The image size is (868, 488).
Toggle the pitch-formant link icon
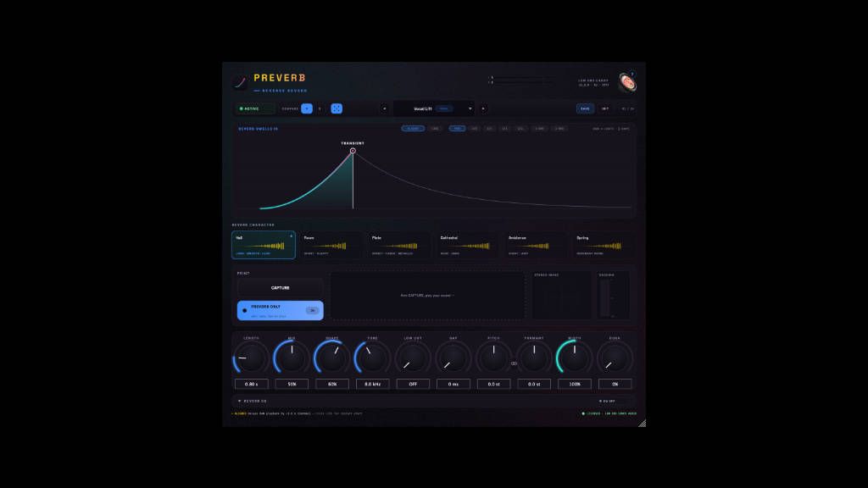coord(514,363)
